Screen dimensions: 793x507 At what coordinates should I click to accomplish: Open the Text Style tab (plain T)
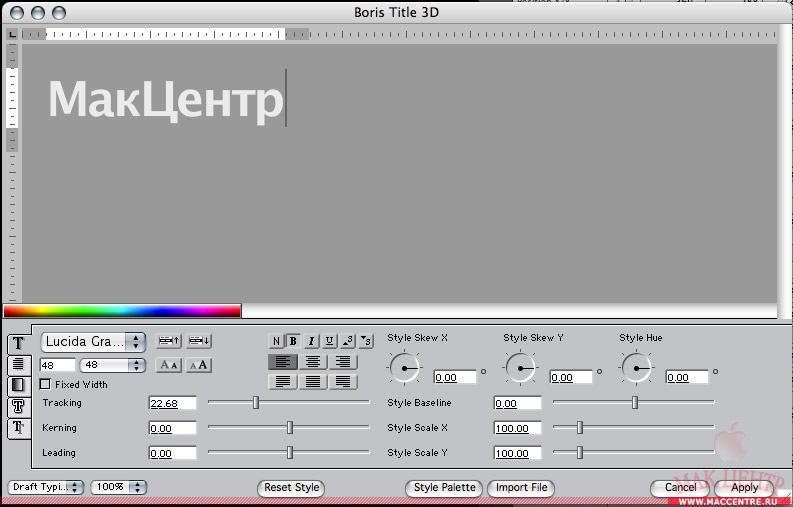pyautogui.click(x=18, y=344)
